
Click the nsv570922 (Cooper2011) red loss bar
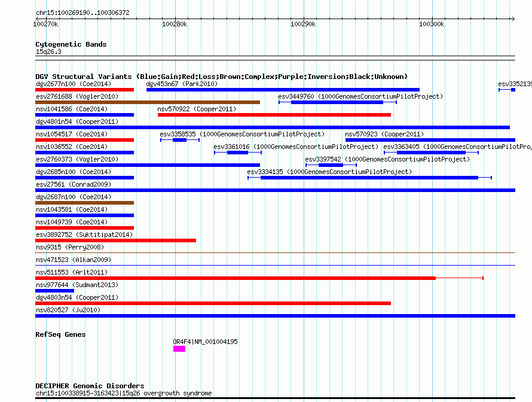(274, 115)
